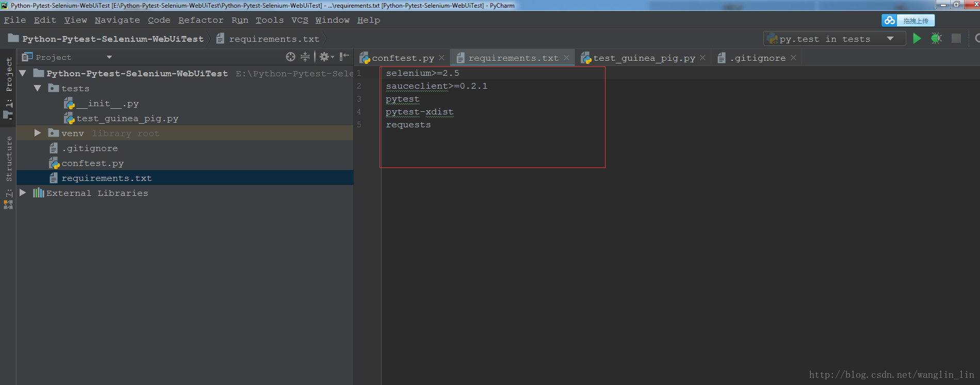Viewport: 980px width, 385px height.
Task: Open the Help menu
Action: (369, 20)
